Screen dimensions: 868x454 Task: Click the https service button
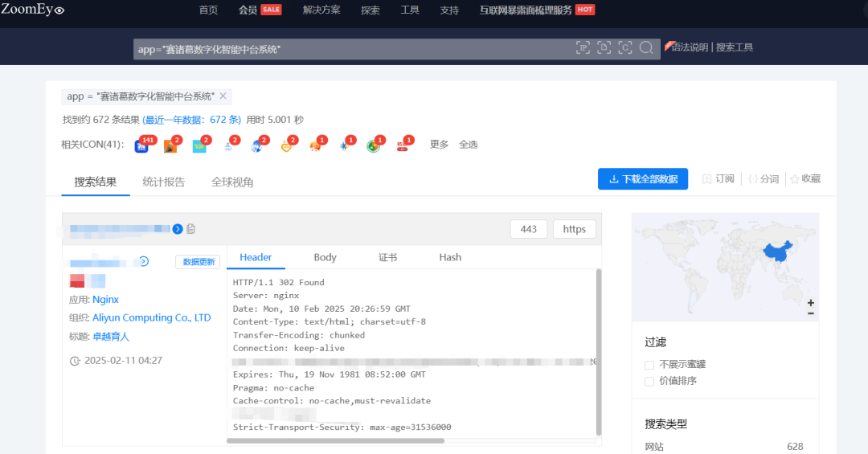pos(574,229)
